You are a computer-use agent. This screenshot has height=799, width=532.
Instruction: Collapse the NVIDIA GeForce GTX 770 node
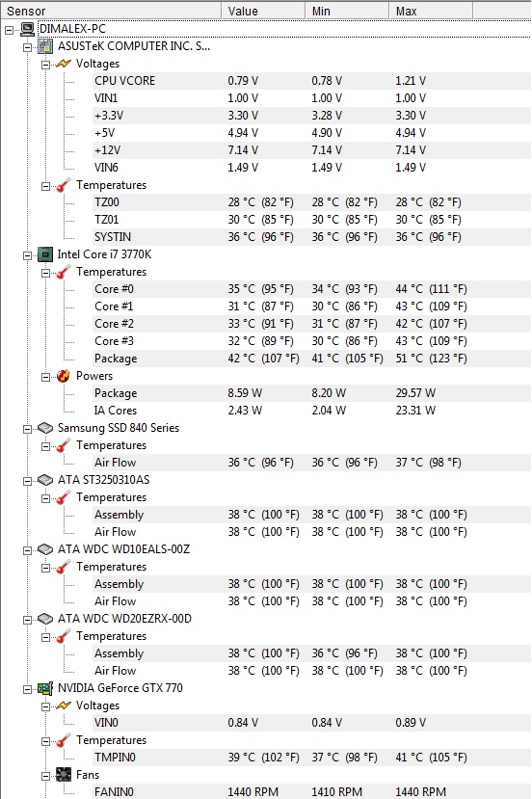[28, 689]
